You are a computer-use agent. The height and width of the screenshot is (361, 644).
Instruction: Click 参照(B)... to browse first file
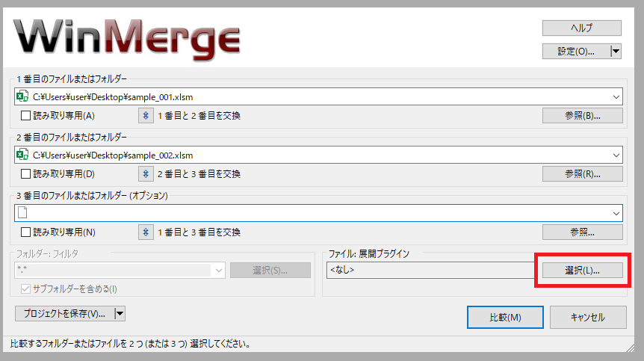point(583,116)
